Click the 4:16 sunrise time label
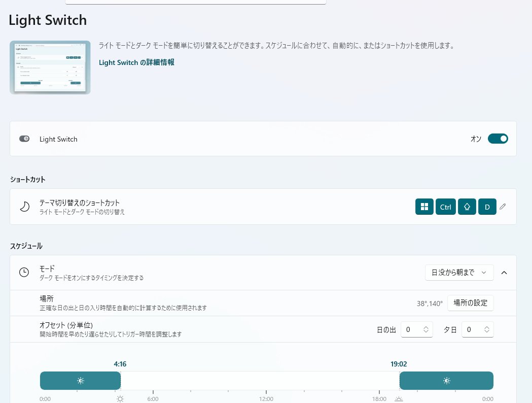 [x=120, y=364]
